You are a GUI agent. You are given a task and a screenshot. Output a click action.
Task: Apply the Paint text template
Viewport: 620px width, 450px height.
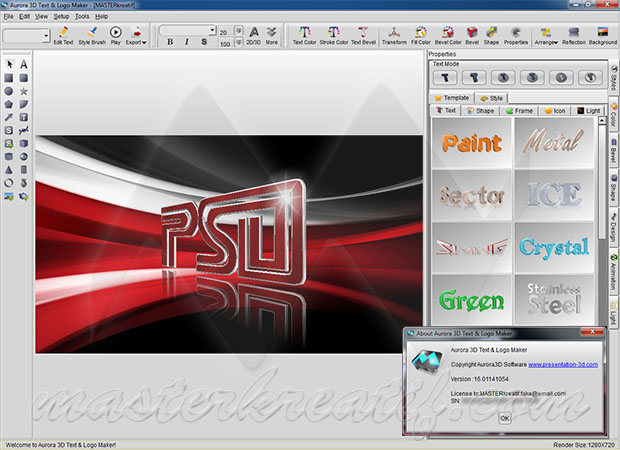tap(472, 143)
